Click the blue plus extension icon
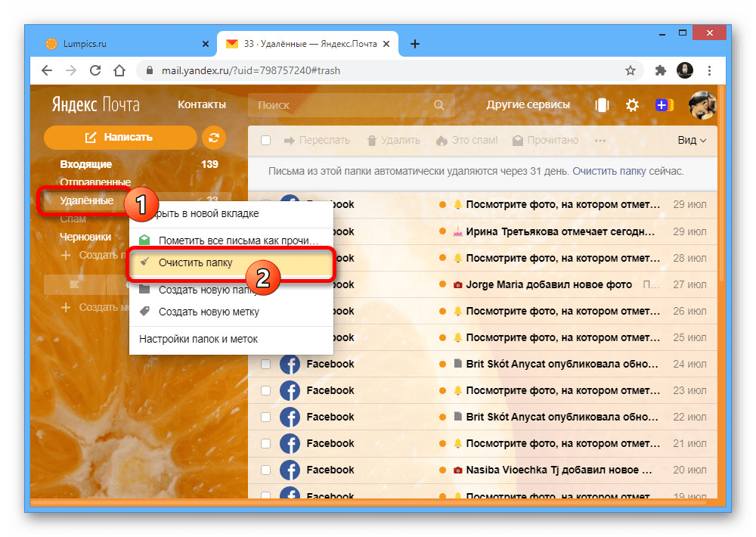The height and width of the screenshot is (537, 756). tap(664, 105)
